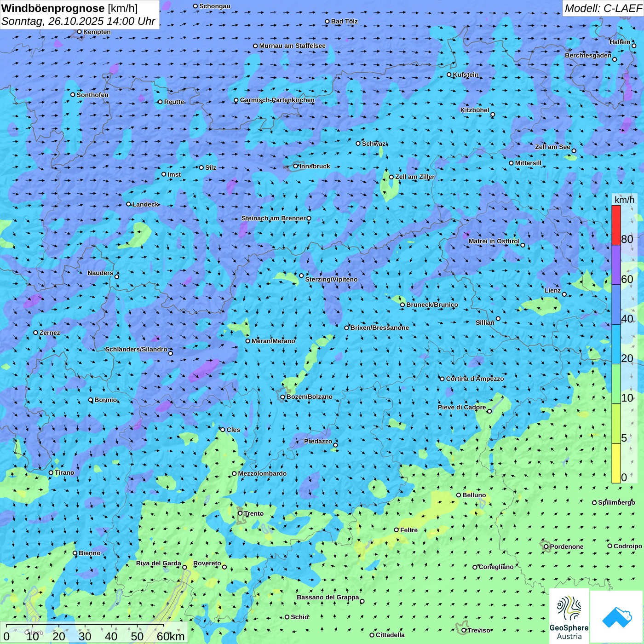644x644 pixels.
Task: Click the Tirano map marker circle
Action: coord(51,472)
